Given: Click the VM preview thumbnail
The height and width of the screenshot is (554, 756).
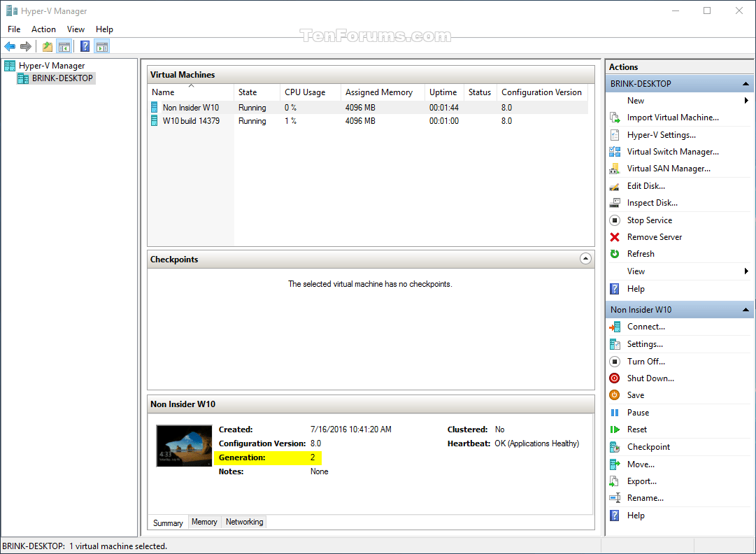Looking at the screenshot, I should (184, 446).
